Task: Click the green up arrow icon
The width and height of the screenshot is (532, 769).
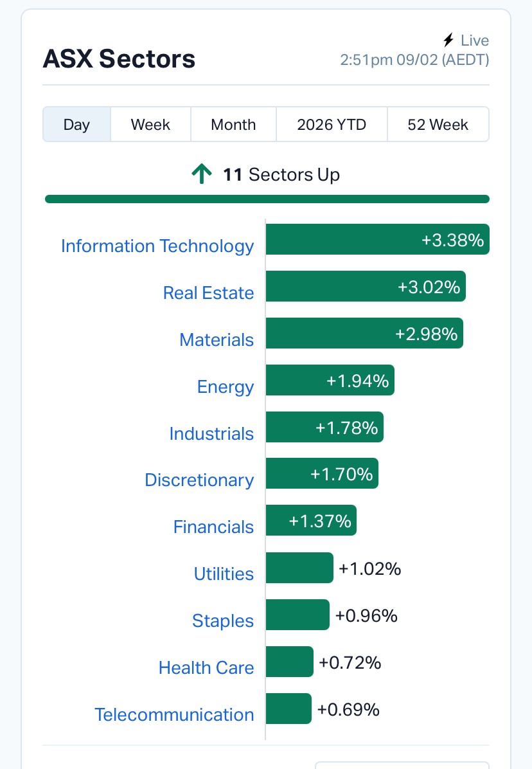Action: (x=202, y=174)
